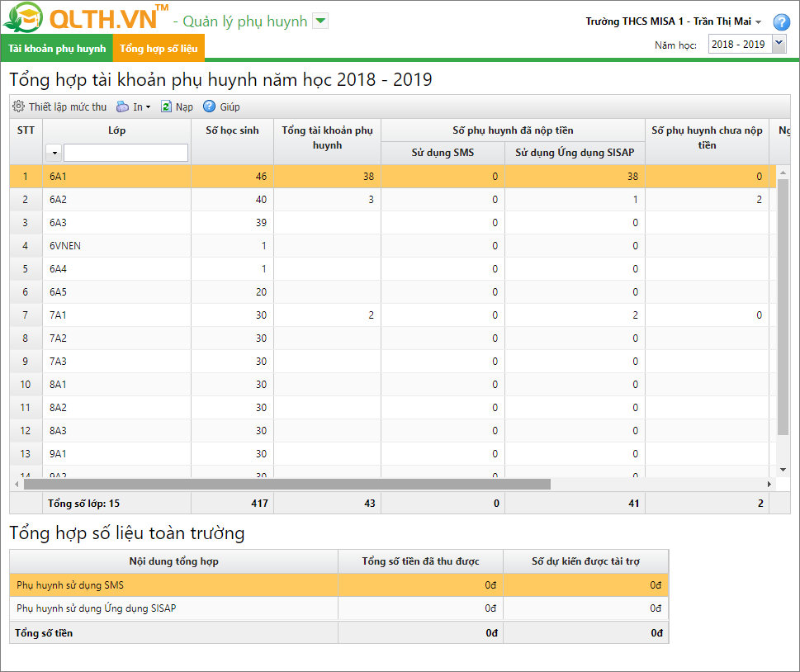The width and height of the screenshot is (800, 672).
Task: Open the blue help question mark icon
Action: coord(781,22)
